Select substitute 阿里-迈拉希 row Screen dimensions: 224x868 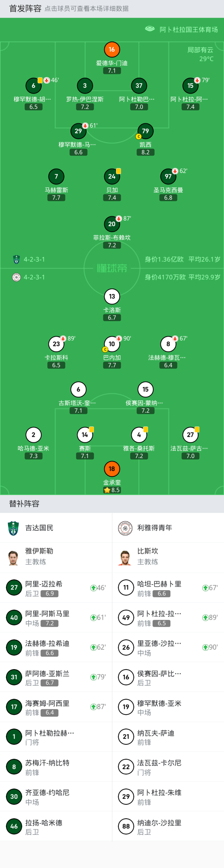(x=56, y=588)
